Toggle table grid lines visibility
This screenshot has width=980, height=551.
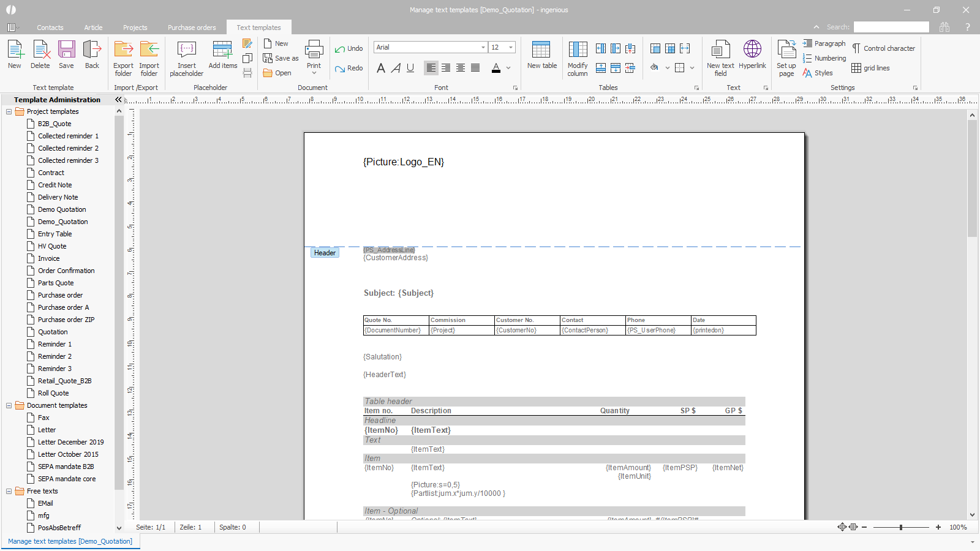870,68
